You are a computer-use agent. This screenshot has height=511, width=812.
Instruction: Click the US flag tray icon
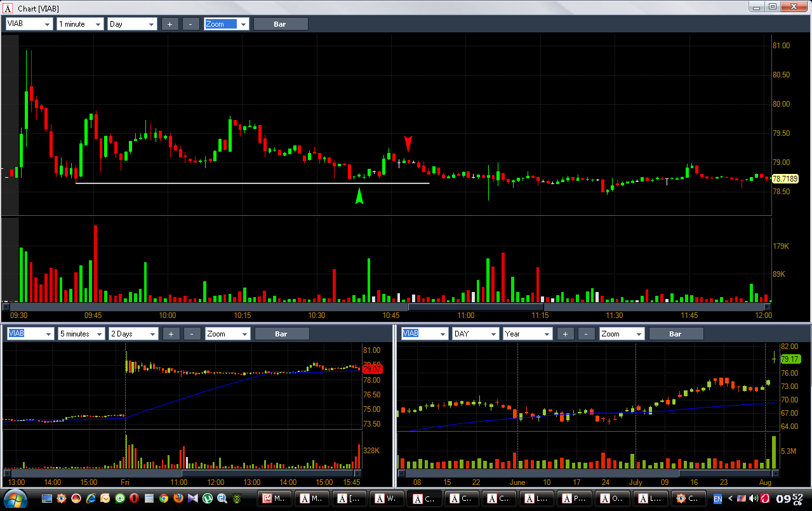pos(741,498)
